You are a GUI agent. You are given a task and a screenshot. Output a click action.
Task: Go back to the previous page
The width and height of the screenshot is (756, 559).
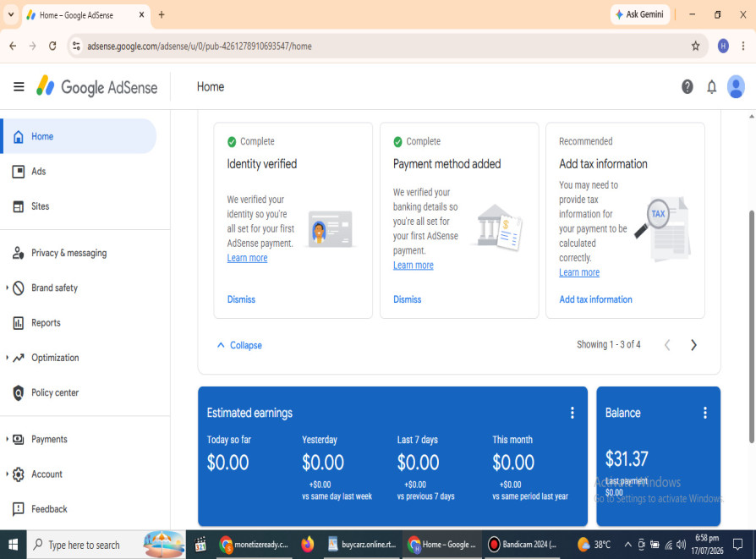click(x=13, y=46)
